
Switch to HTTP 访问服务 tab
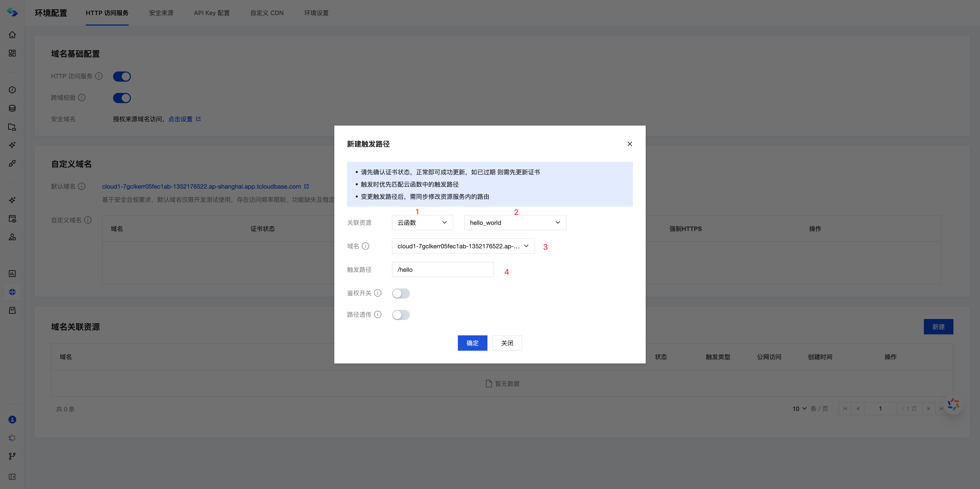[107, 13]
